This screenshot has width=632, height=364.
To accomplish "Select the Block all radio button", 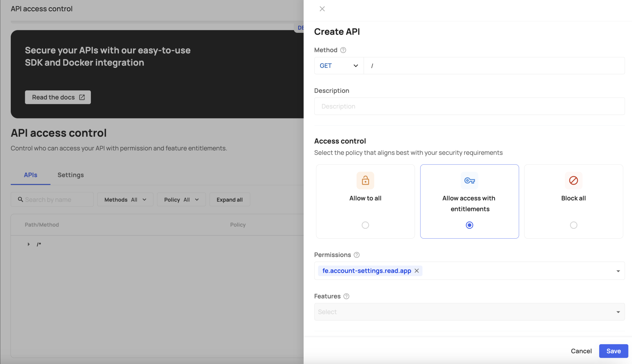I will coord(573,225).
